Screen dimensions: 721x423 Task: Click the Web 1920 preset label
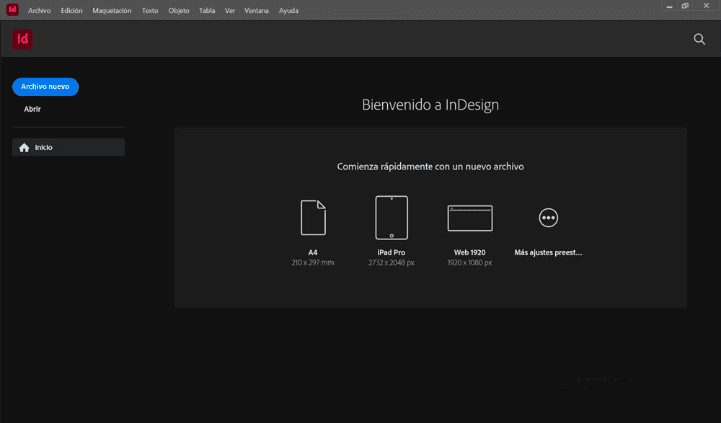(x=469, y=252)
